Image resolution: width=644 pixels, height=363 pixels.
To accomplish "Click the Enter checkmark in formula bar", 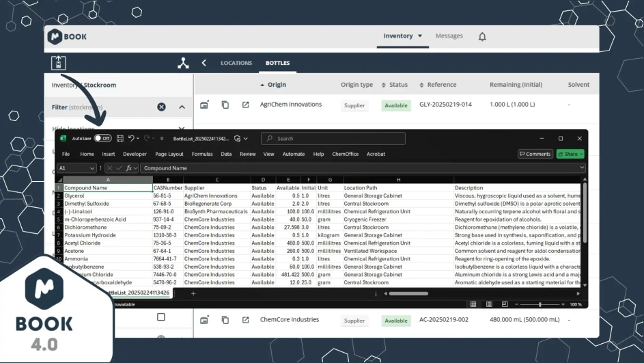I will click(119, 168).
